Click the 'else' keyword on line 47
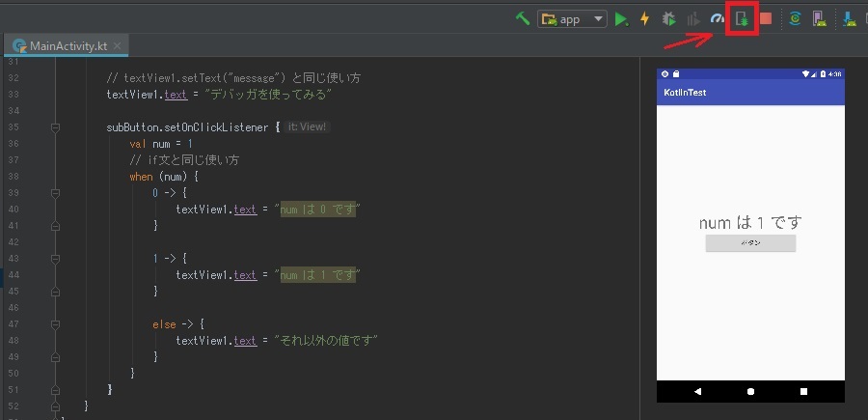 click(x=164, y=324)
